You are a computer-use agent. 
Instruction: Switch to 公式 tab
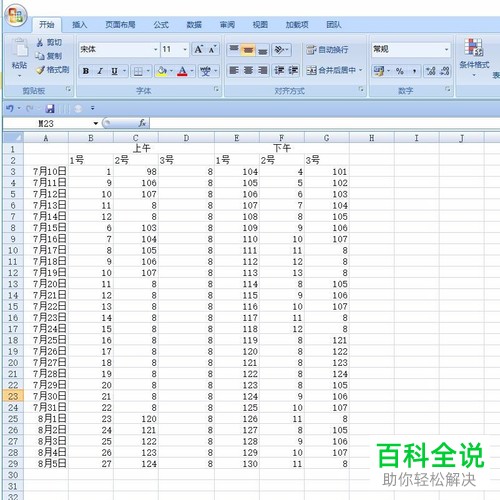[x=161, y=25]
